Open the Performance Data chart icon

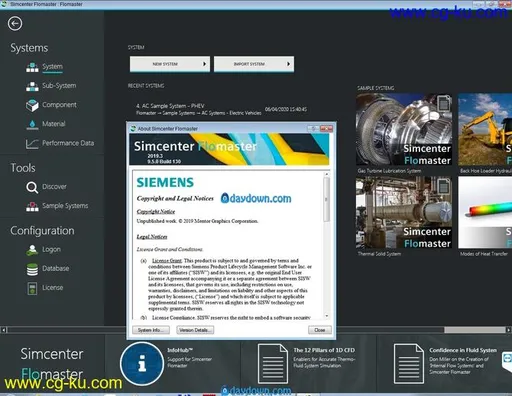32,144
